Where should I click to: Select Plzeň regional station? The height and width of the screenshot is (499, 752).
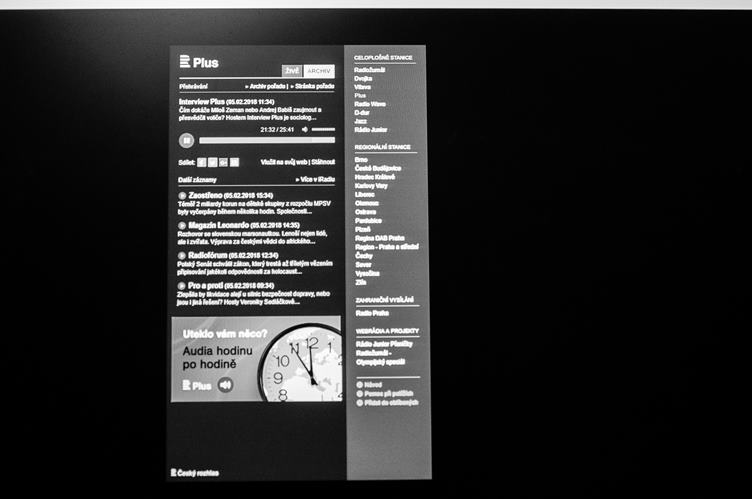363,229
